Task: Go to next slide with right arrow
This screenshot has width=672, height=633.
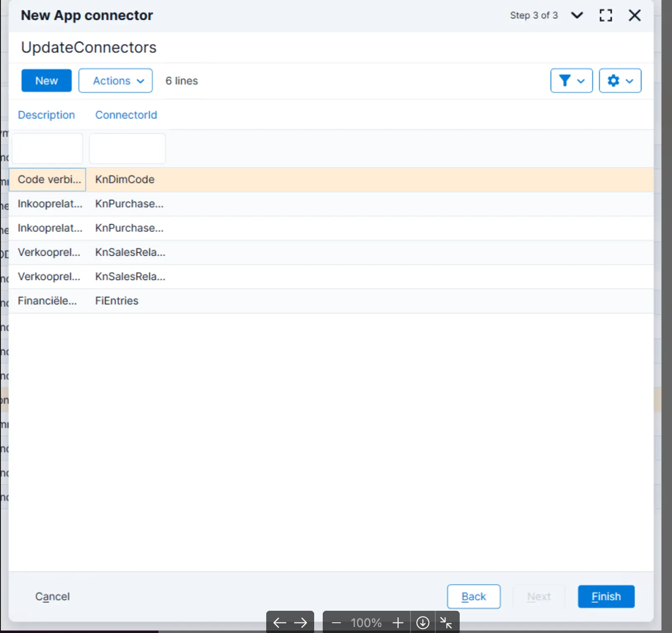Action: tap(301, 623)
